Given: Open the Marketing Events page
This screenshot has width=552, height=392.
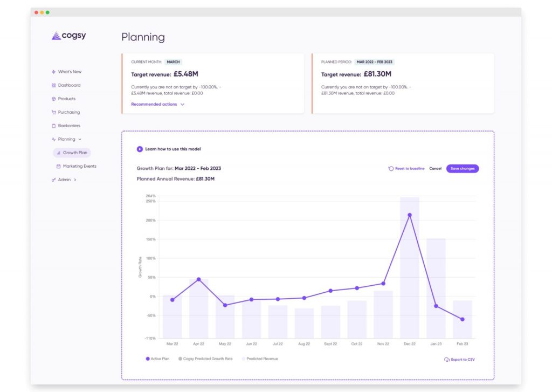Looking at the screenshot, I should [x=79, y=166].
